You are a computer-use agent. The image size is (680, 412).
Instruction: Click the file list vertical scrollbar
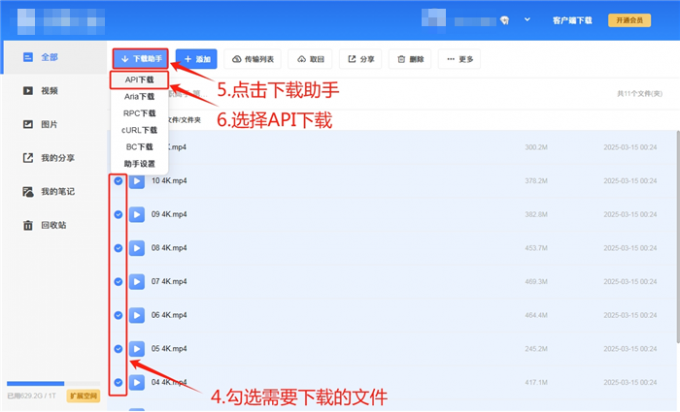pyautogui.click(x=677, y=236)
